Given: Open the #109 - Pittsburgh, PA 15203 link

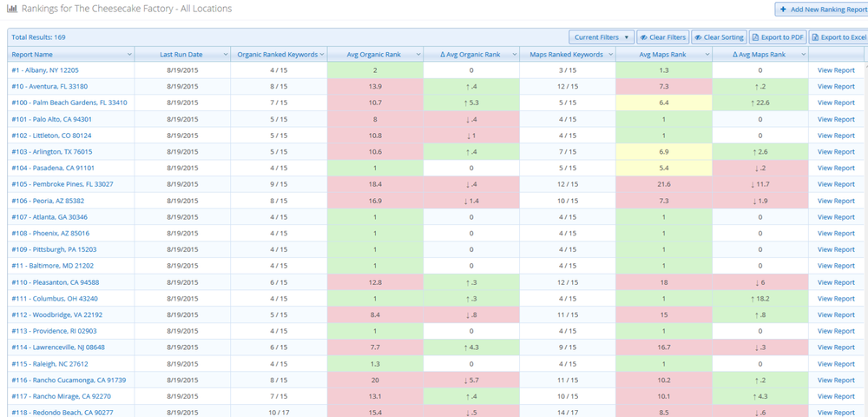Looking at the screenshot, I should 54,249.
